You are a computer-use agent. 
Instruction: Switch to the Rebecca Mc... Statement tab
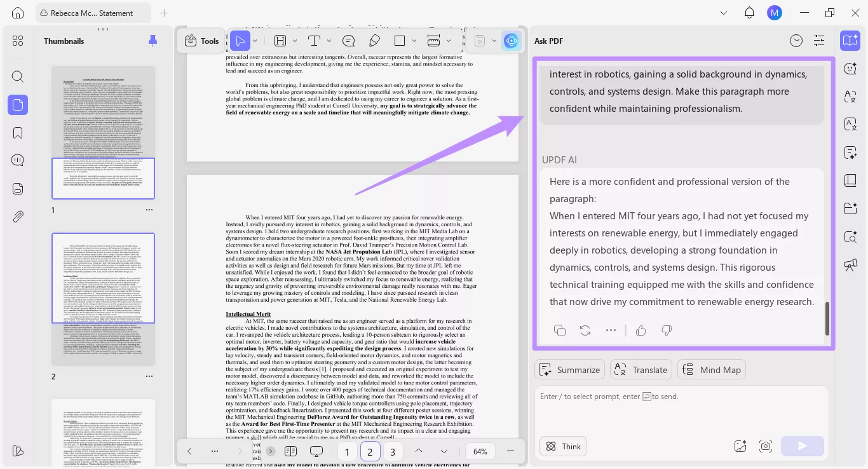click(x=93, y=12)
